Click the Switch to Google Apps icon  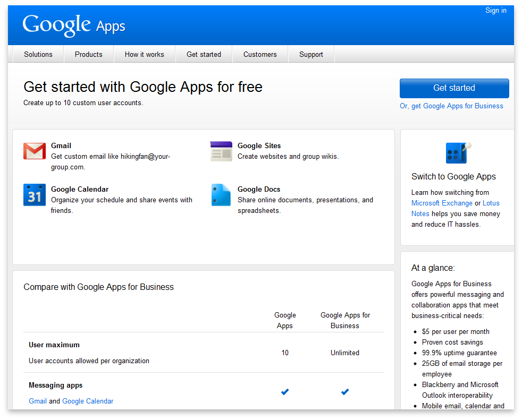[457, 153]
